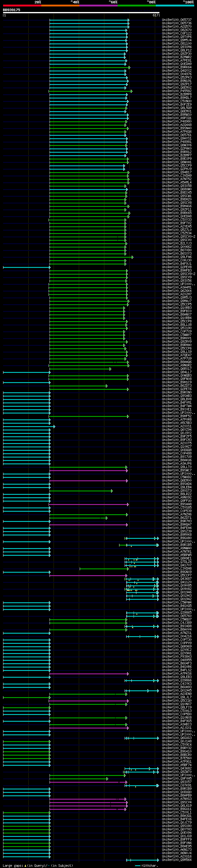The width and height of the screenshot is (197, 868).
Task: Select the UniRef100_B6ZDT3 label
Action: (x=176, y=386)
